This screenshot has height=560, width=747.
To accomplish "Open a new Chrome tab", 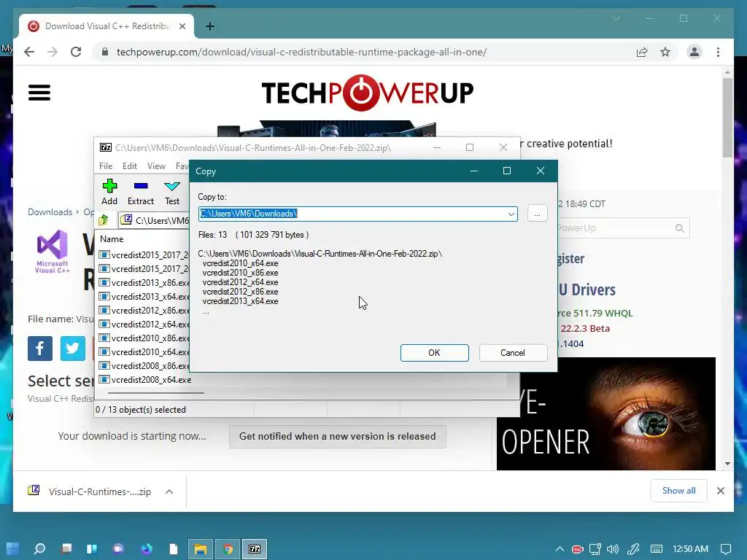I will pos(210,26).
